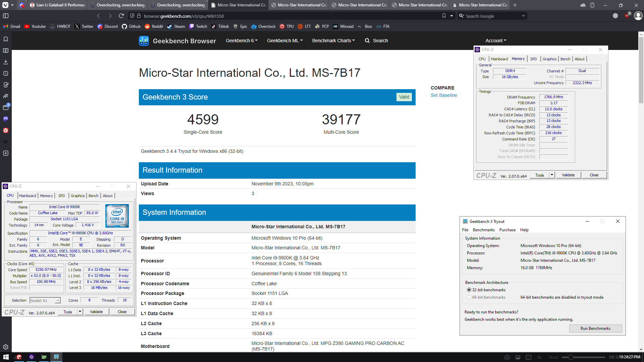Open the Vivaldi main menu icon
This screenshot has height=362, width=644.
click(x=6, y=5)
